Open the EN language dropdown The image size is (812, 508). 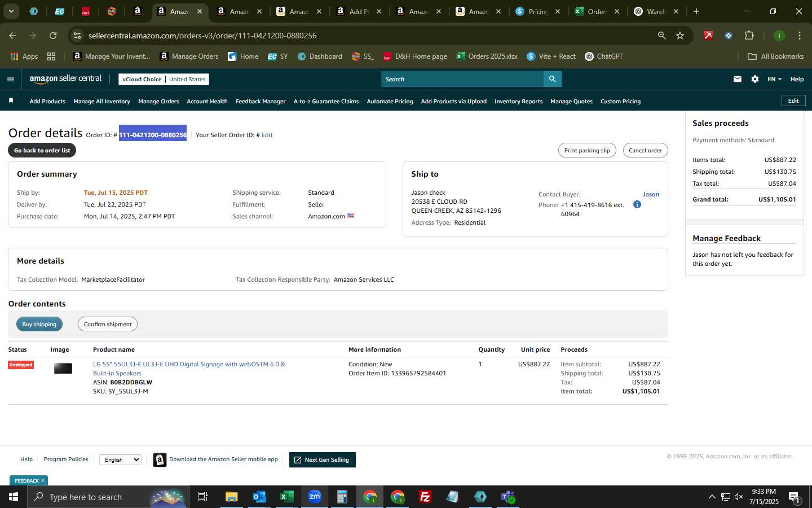774,79
